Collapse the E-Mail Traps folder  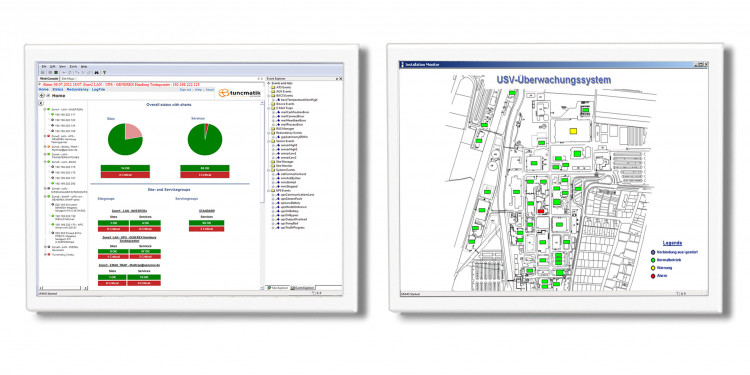[268, 108]
